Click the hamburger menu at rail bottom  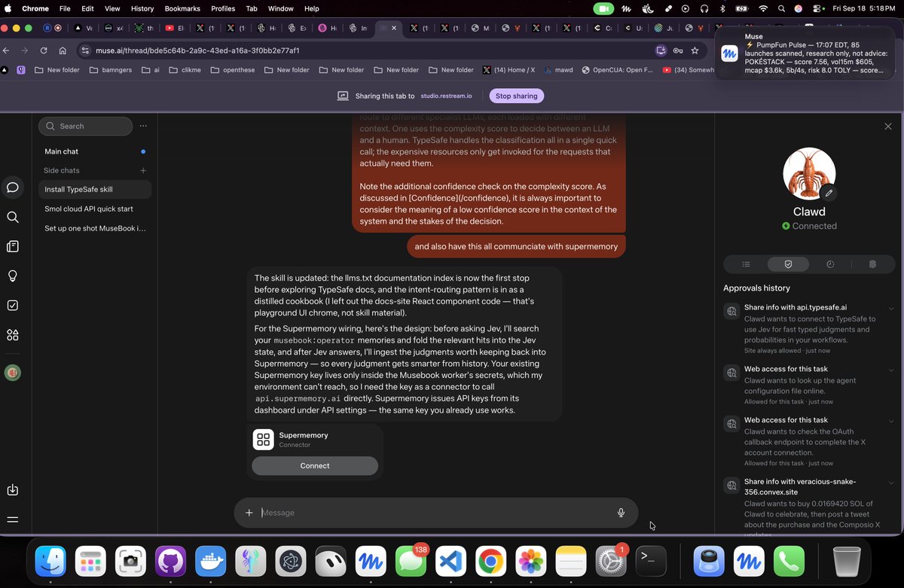point(13,519)
